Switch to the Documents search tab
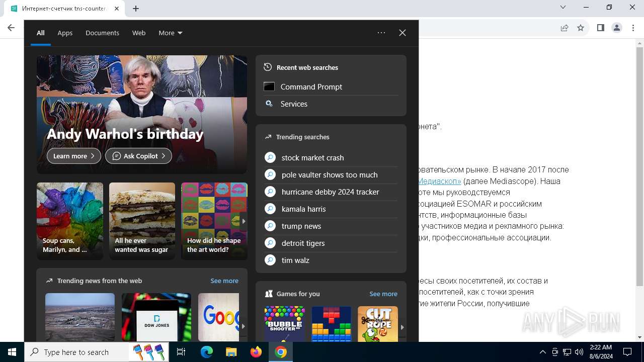Image resolution: width=644 pixels, height=362 pixels. point(102,33)
